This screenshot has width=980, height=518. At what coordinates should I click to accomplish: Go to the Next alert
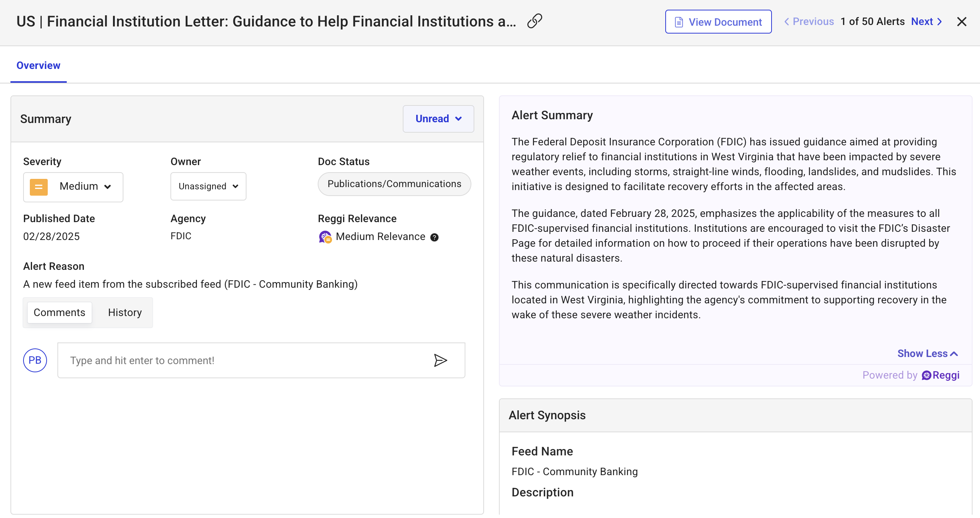tap(926, 22)
